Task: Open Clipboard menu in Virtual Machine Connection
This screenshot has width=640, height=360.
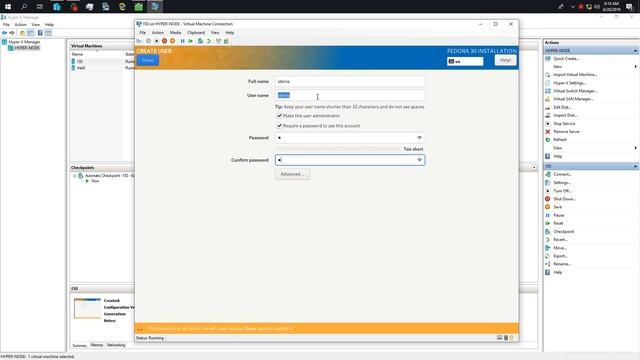Action: coord(196,33)
